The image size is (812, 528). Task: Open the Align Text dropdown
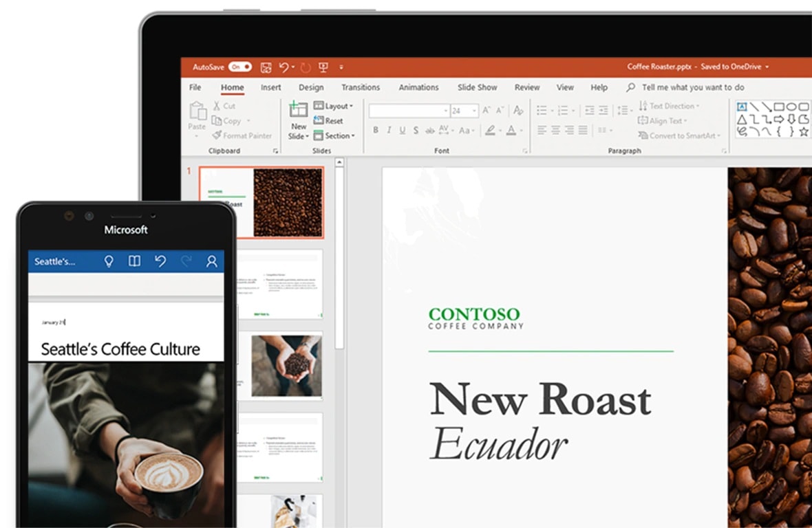click(x=663, y=120)
